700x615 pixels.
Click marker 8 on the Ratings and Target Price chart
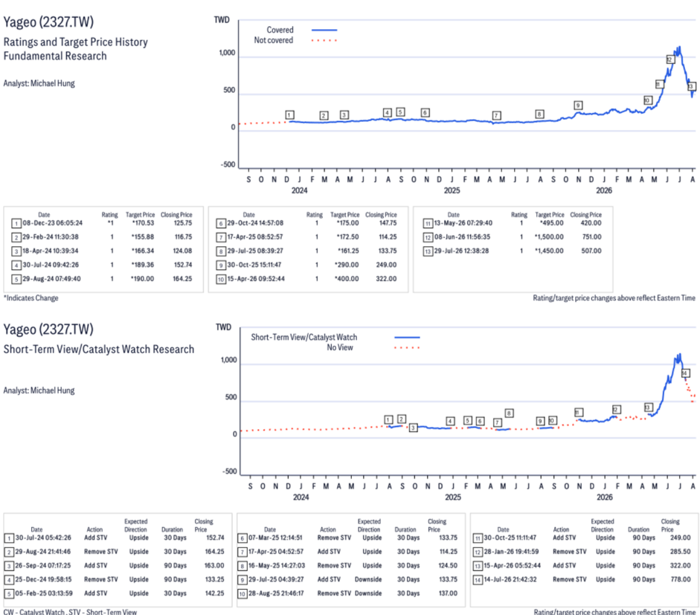point(540,115)
